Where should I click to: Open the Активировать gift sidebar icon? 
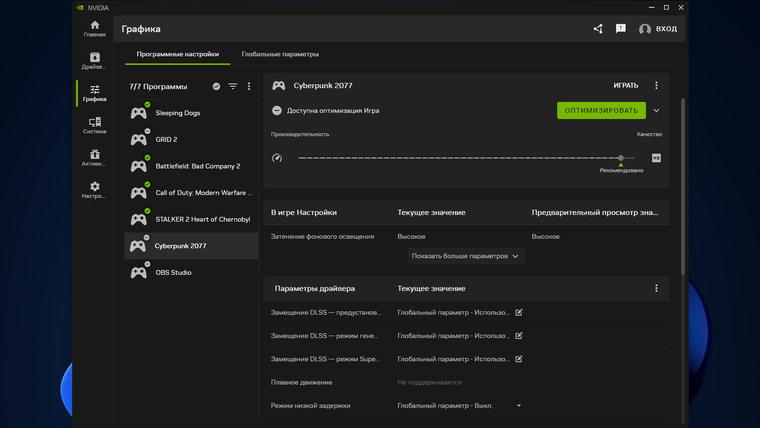tap(95, 158)
